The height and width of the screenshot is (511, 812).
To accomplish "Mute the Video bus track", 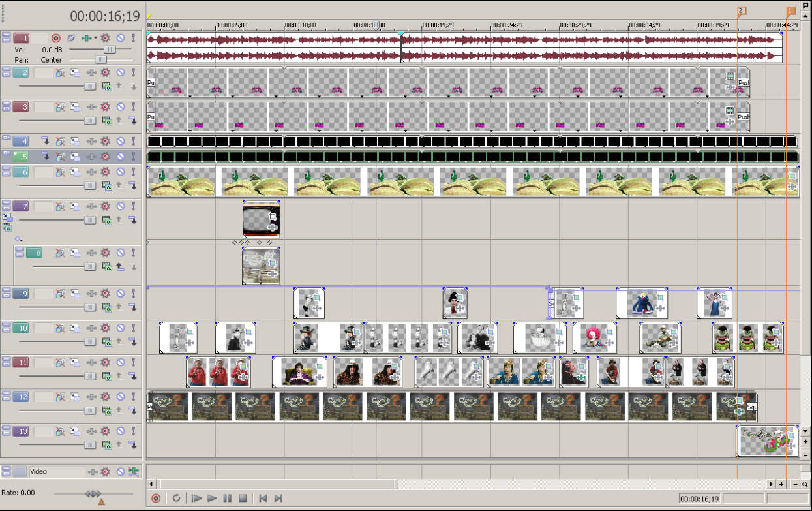I will [x=121, y=471].
